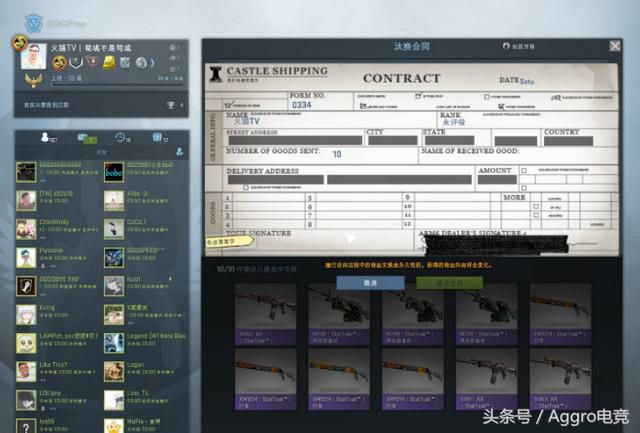This screenshot has width=640, height=433.
Task: Click the trophy icon in profile card
Action: click(x=171, y=105)
